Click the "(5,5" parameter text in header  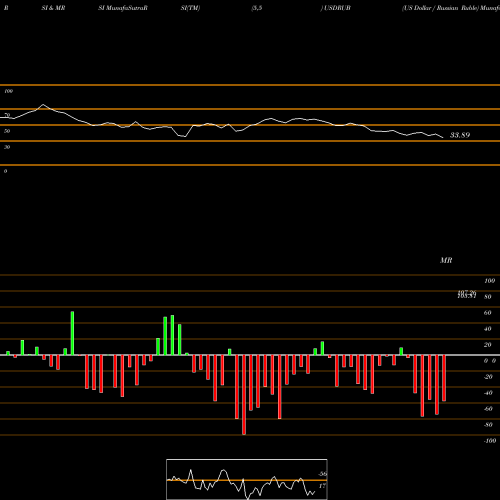[257, 8]
